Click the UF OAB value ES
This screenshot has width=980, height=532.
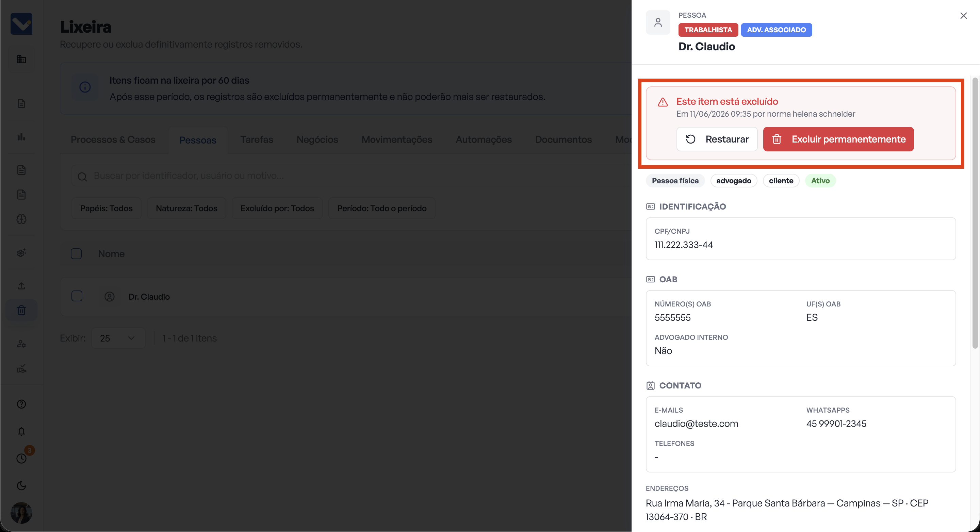tap(812, 317)
